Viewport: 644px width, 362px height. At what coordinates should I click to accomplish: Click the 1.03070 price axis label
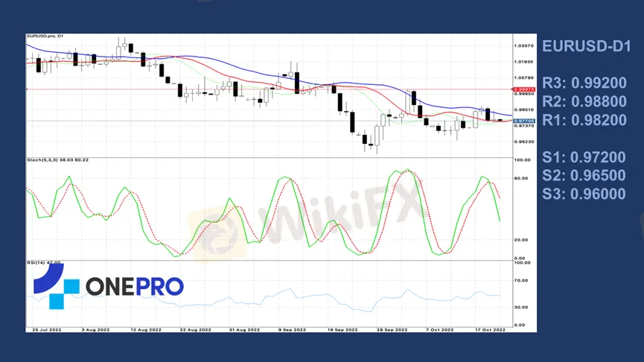tap(524, 45)
